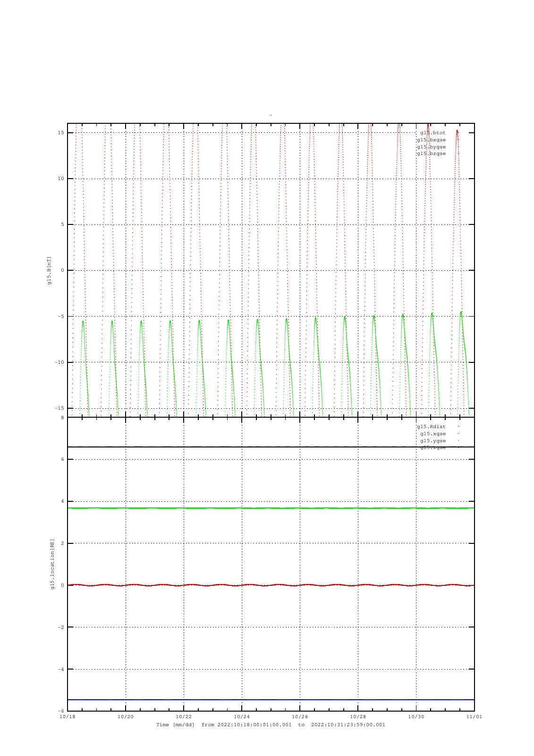Click the 0 tick on the location axis
The image size is (534, 756).
(x=62, y=585)
